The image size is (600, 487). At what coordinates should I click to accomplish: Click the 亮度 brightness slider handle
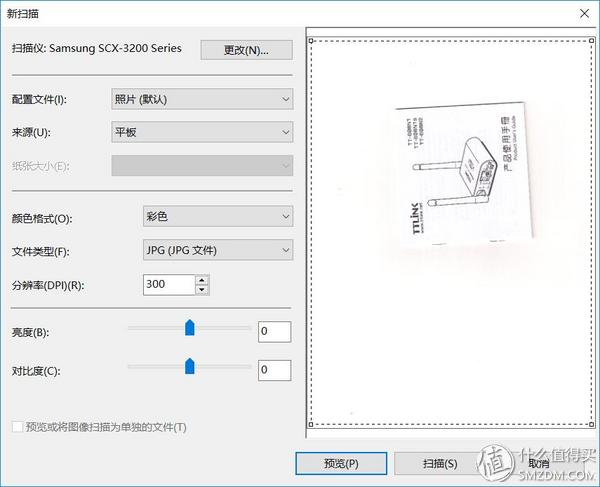(x=190, y=328)
